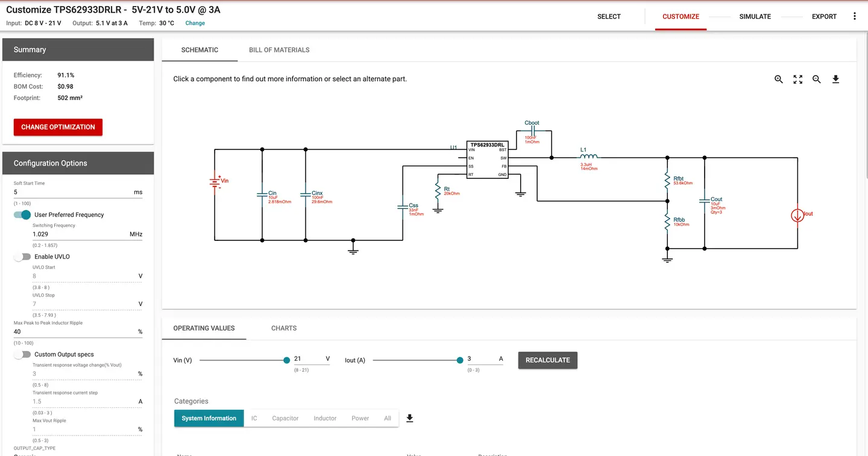
Task: Open the Bill of Materials tab
Action: pos(279,50)
